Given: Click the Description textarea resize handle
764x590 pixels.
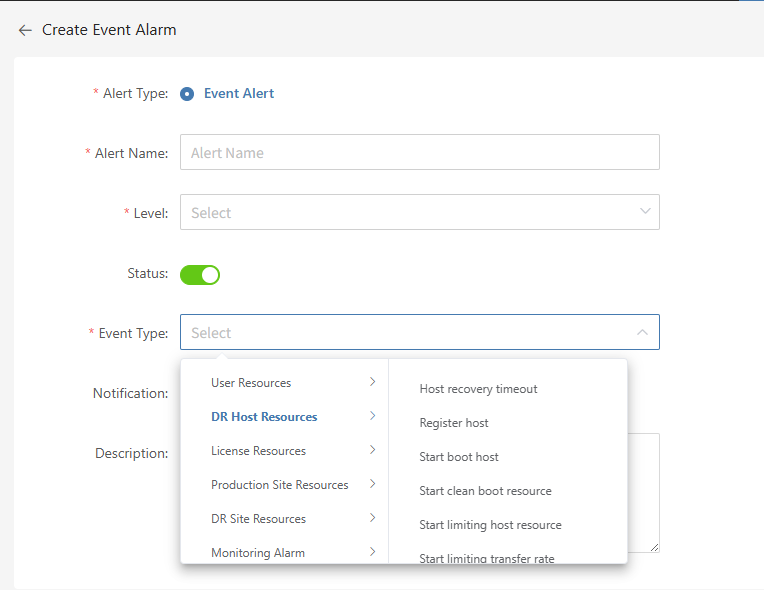Looking at the screenshot, I should click(654, 548).
